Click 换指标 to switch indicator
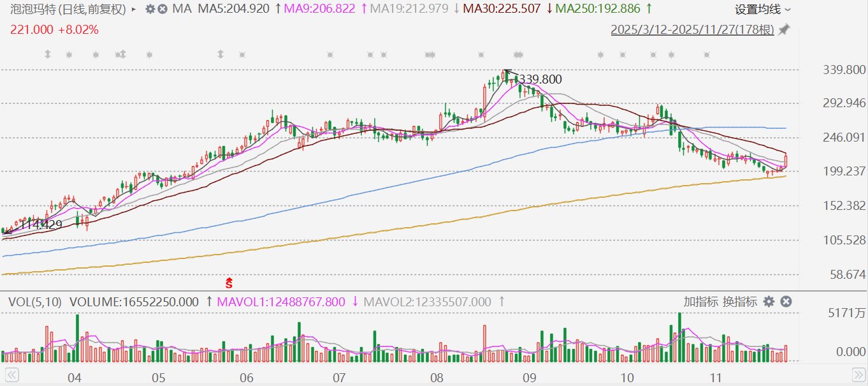 739,302
